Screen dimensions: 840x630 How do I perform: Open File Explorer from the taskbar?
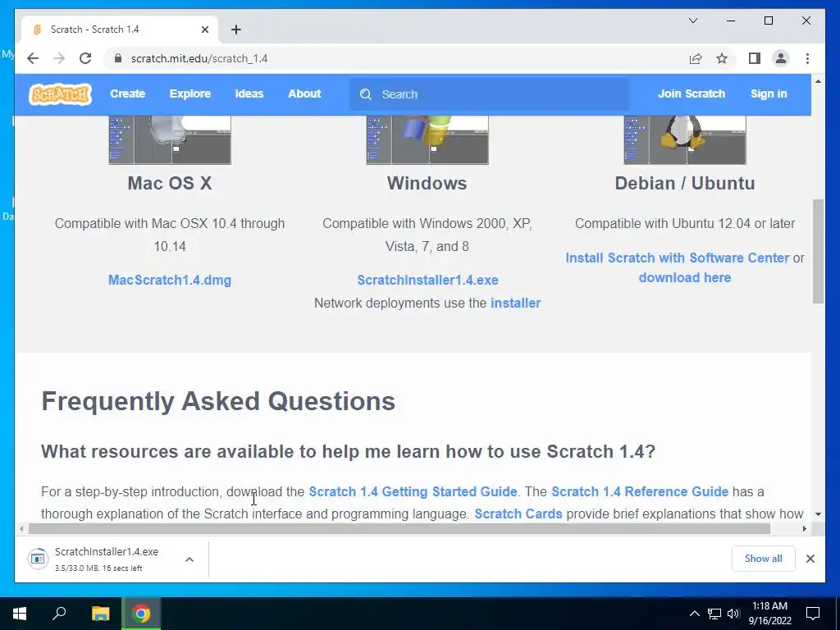point(100,614)
